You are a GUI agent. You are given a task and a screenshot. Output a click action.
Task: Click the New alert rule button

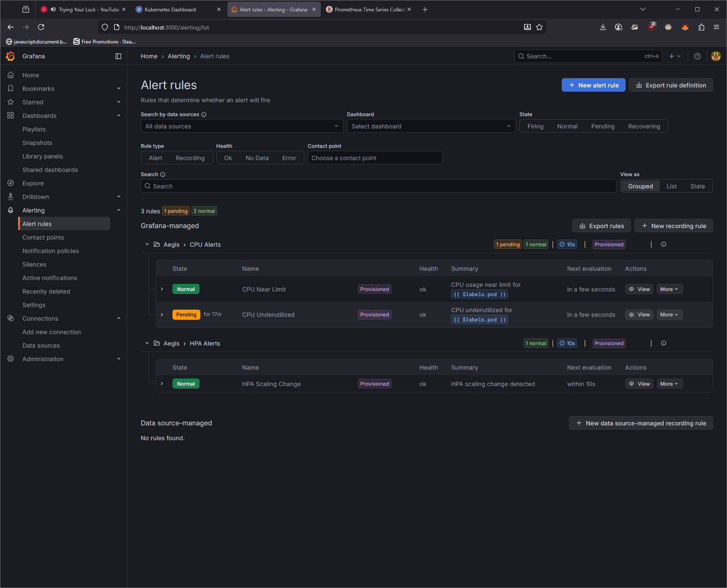[593, 85]
